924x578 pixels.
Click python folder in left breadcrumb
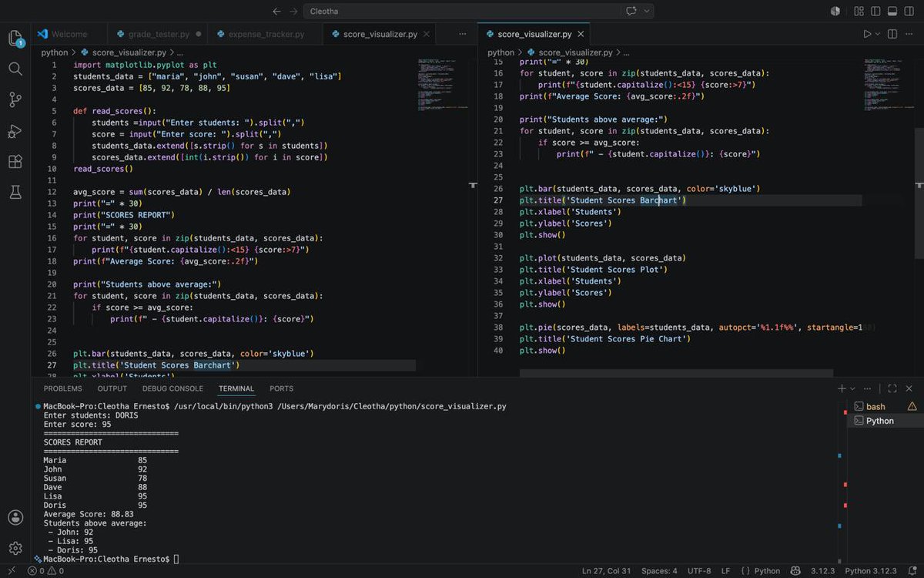click(54, 52)
